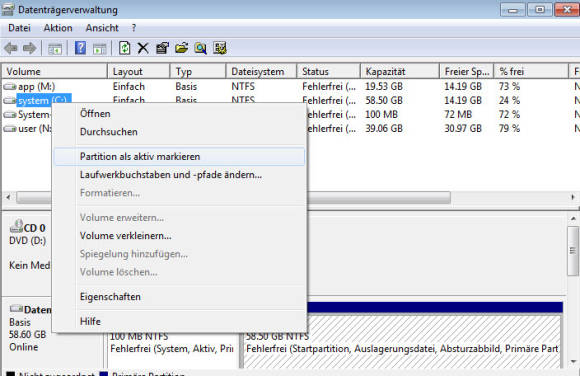Click the black X delete toolbar icon
580x376 pixels.
(x=143, y=48)
